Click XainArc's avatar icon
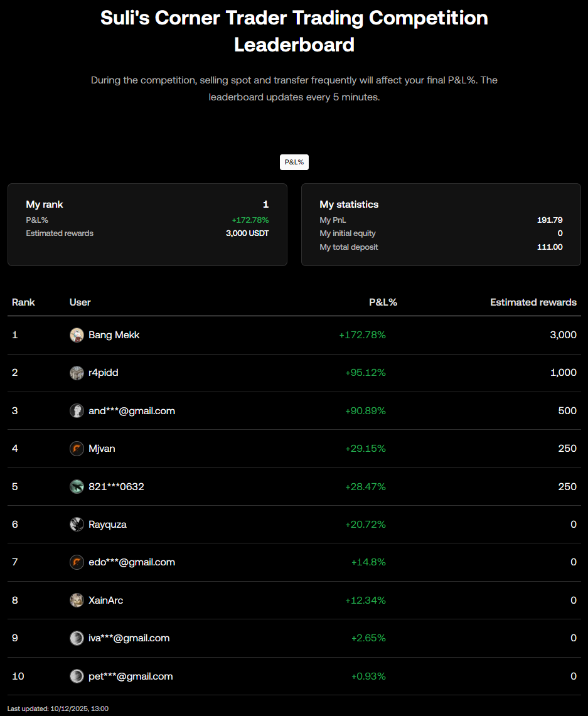 (x=77, y=601)
